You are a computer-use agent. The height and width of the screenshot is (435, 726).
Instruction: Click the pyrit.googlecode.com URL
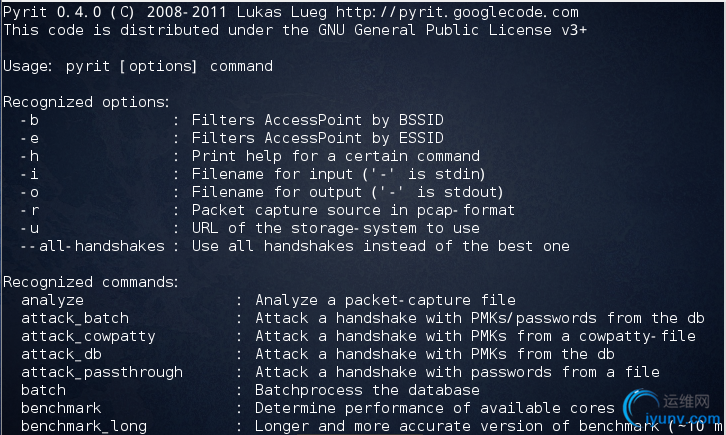click(x=457, y=12)
